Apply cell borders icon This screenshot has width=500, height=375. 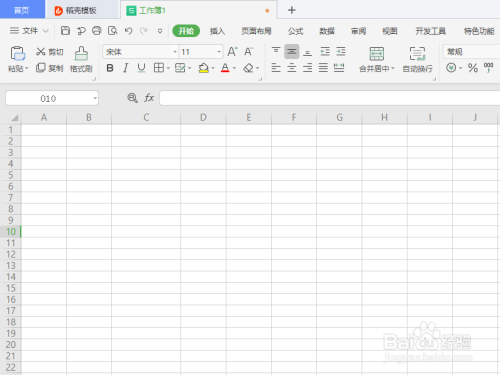point(159,68)
